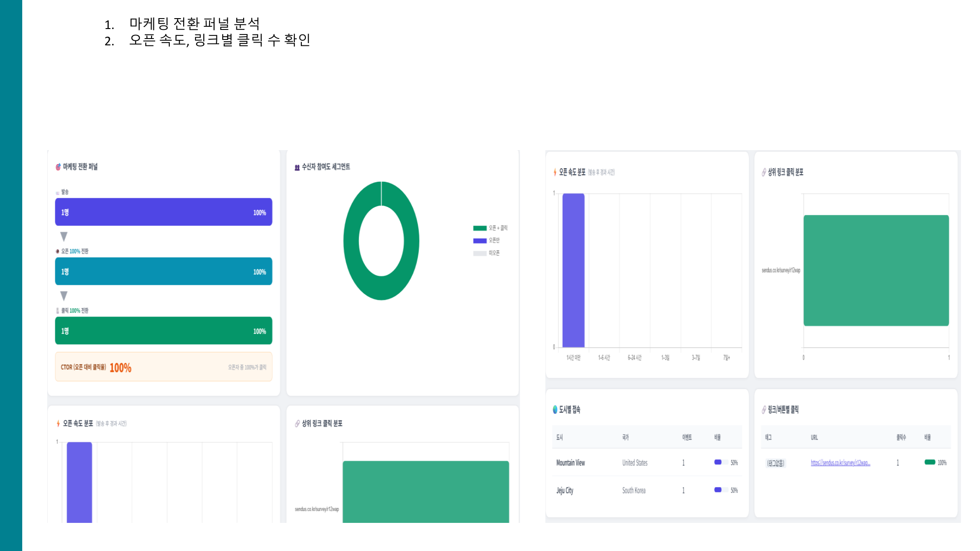Screen dimensions: 980x551
Task: Click the 국가 column header
Action: (626, 437)
